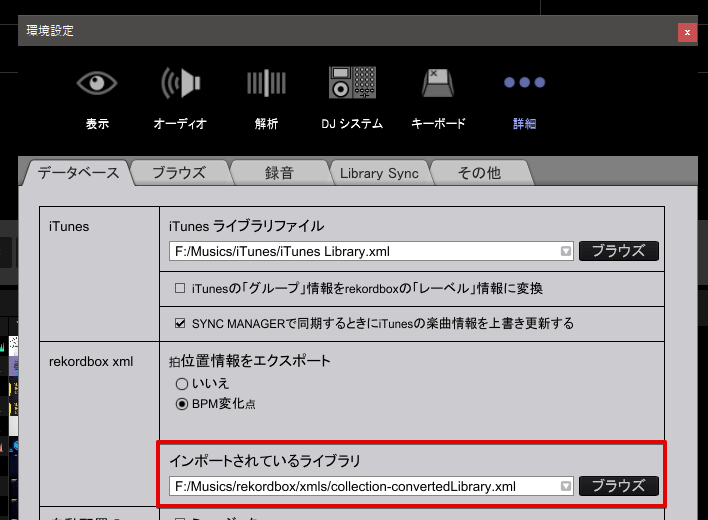Click the 拍位置情報をエクスポート heading
The height and width of the screenshot is (520, 708).
250,361
